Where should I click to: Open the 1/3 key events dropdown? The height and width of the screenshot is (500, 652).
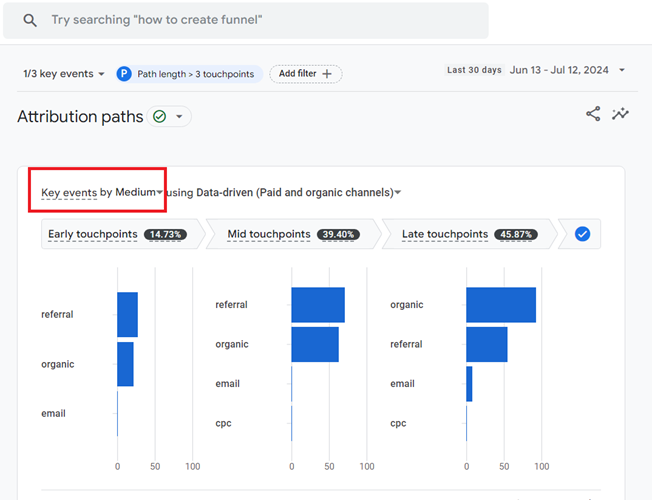point(64,74)
